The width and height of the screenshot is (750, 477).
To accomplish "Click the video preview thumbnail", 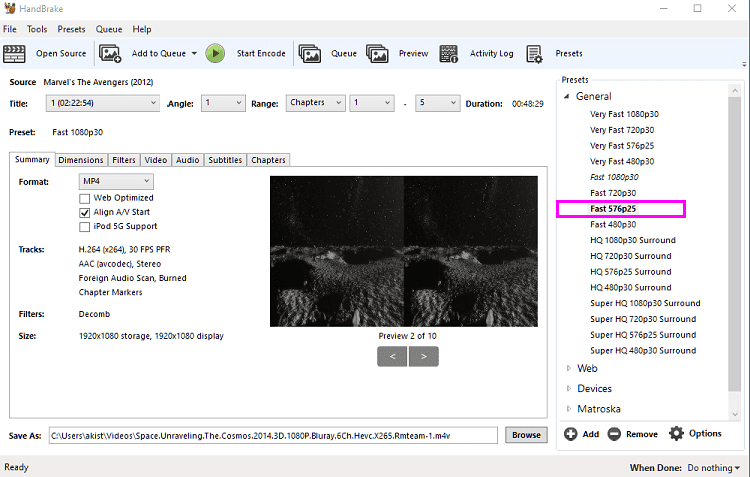I will (x=404, y=252).
